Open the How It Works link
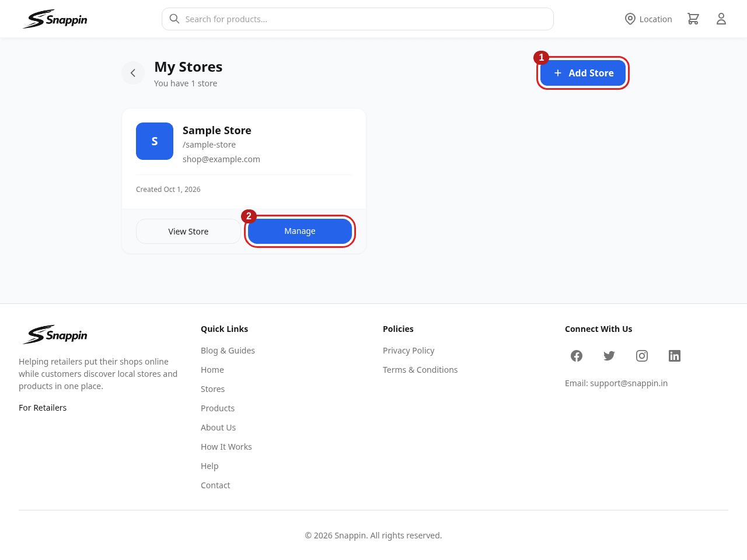Screen dimensions: 747x560 pyautogui.click(x=226, y=447)
